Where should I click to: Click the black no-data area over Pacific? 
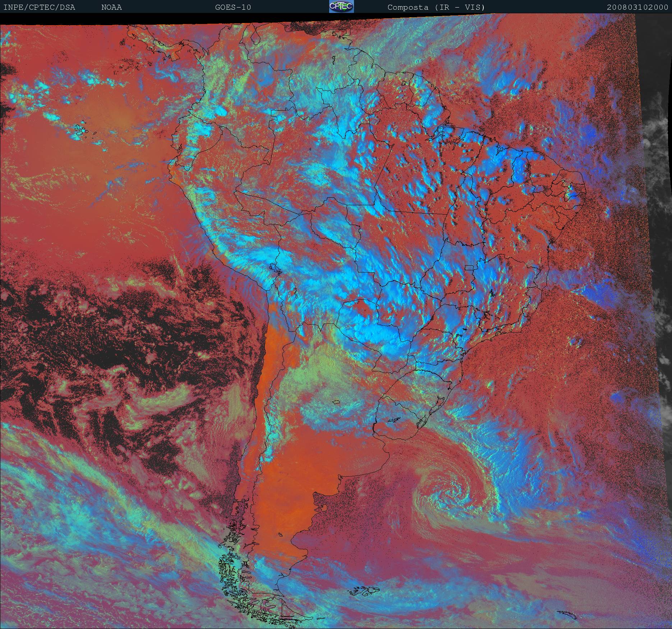point(90,323)
